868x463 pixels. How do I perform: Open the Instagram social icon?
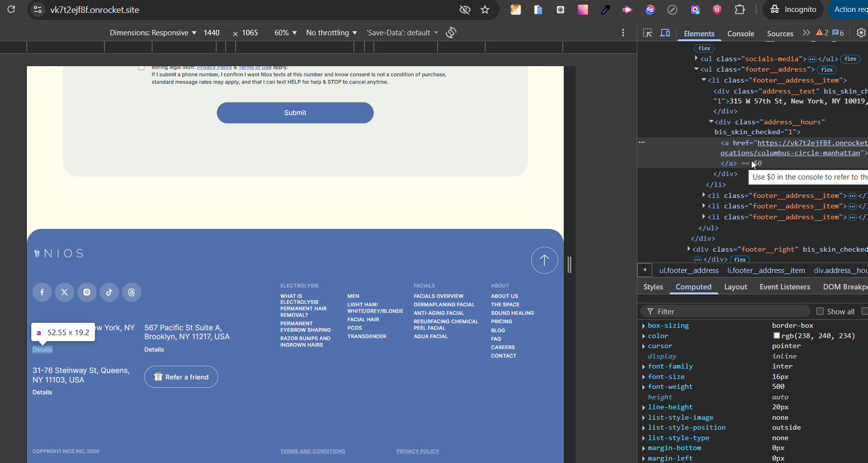tap(87, 292)
